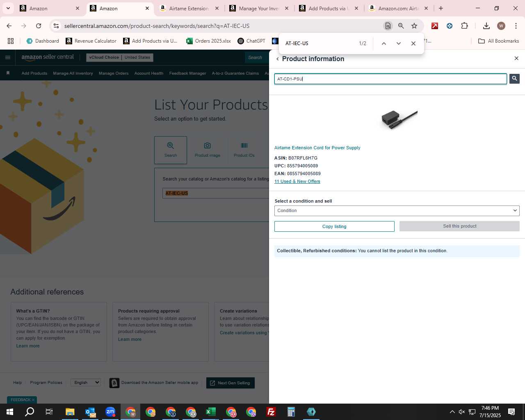The width and height of the screenshot is (525, 420).
Task: Open Account Health menu item
Action: (x=149, y=73)
